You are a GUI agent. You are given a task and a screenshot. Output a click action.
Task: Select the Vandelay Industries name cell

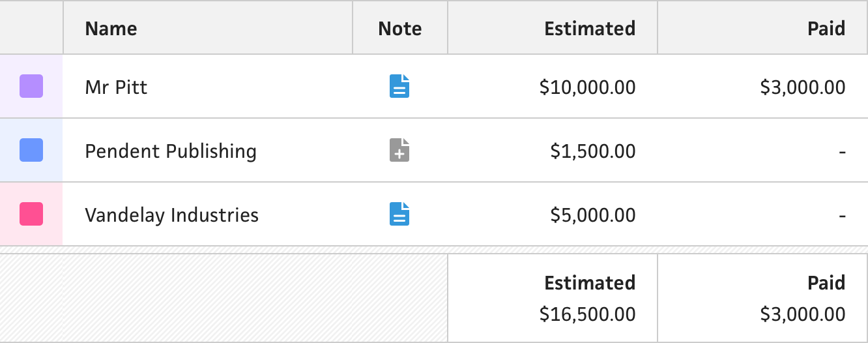[208, 215]
